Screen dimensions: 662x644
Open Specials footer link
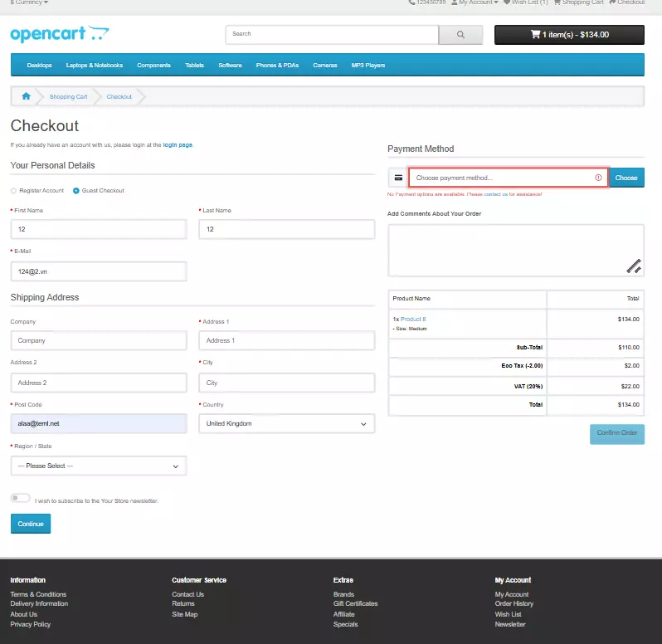pyautogui.click(x=345, y=625)
